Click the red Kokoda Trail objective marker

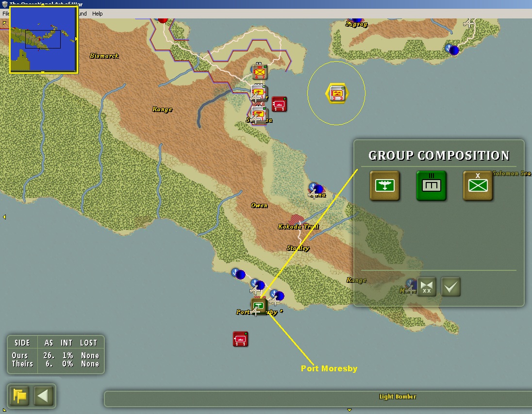point(296,219)
